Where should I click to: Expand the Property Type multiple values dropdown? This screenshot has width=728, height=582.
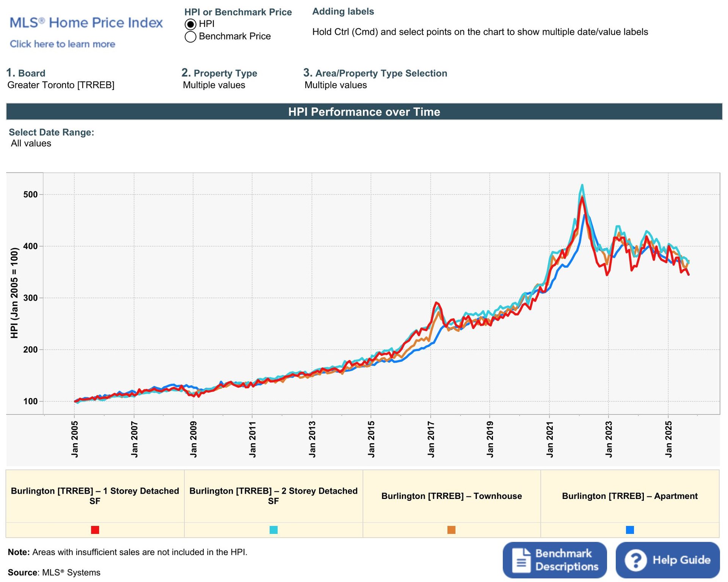(x=214, y=85)
